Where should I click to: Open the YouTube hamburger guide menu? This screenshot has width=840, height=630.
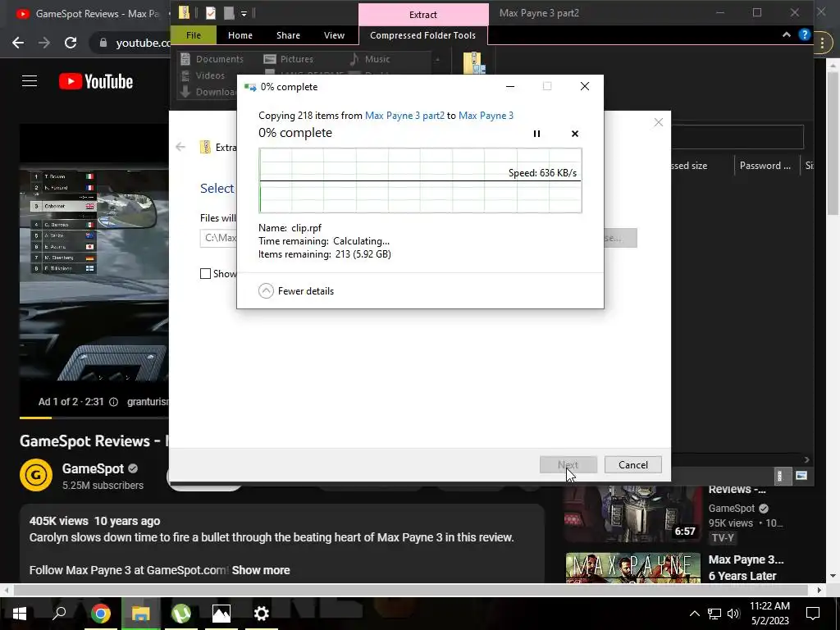[x=30, y=81]
